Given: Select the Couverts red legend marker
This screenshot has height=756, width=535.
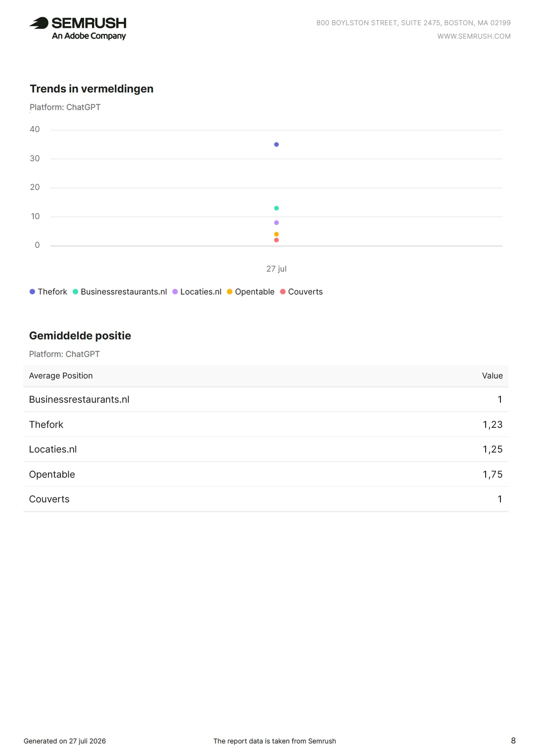Looking at the screenshot, I should (283, 292).
